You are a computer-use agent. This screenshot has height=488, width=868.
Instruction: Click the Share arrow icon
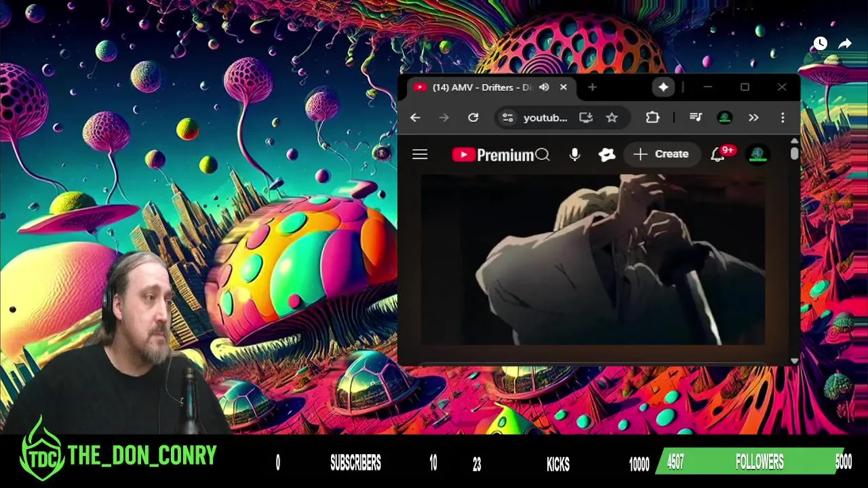[845, 43]
